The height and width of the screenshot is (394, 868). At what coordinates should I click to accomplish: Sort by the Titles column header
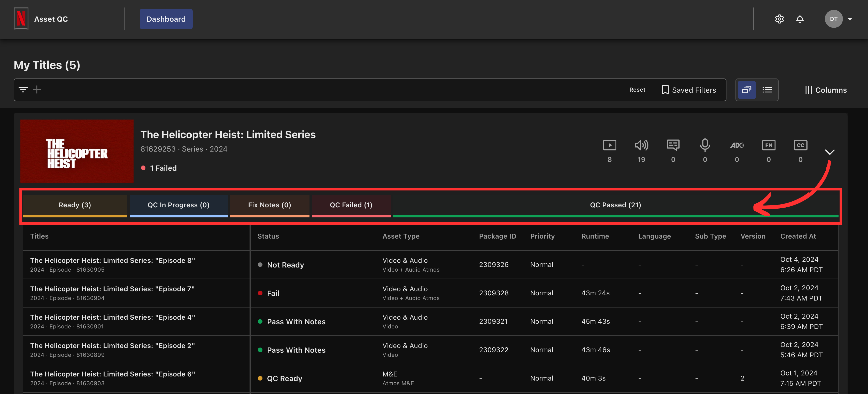tap(40, 237)
